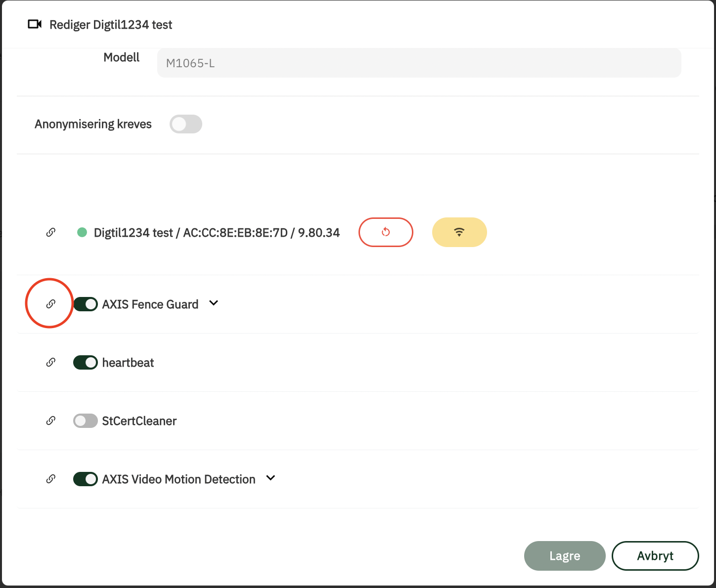716x588 pixels.
Task: Switch off AXIS Video Motion Detection toggle
Action: point(86,479)
